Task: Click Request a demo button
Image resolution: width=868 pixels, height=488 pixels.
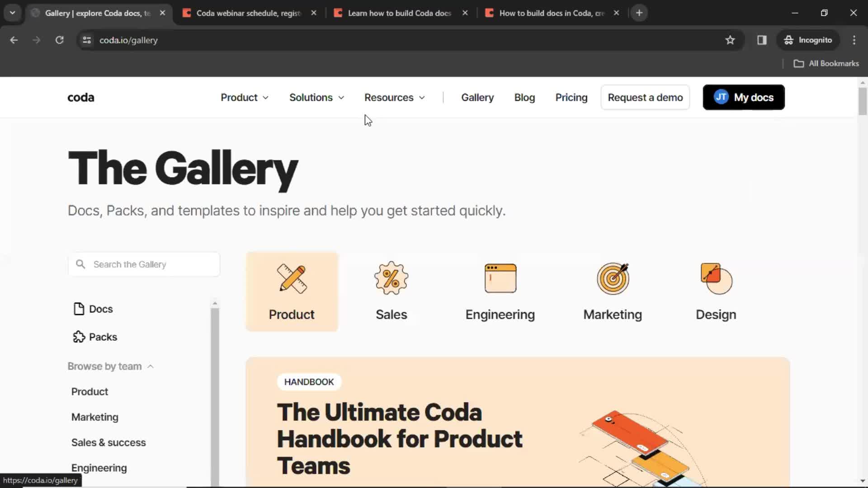Action: coord(645,97)
